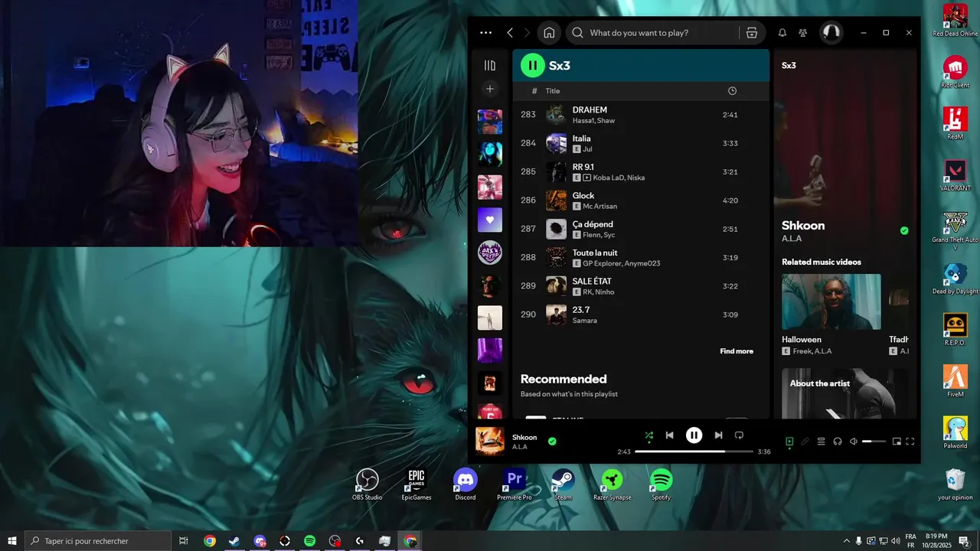Open VALORANT desktop shortcut
This screenshot has width=980, height=551.
955,174
